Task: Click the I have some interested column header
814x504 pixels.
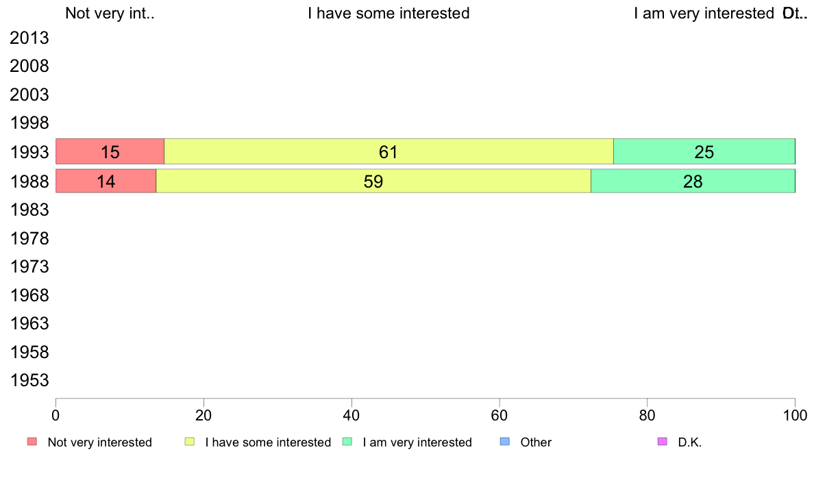Action: pyautogui.click(x=388, y=13)
